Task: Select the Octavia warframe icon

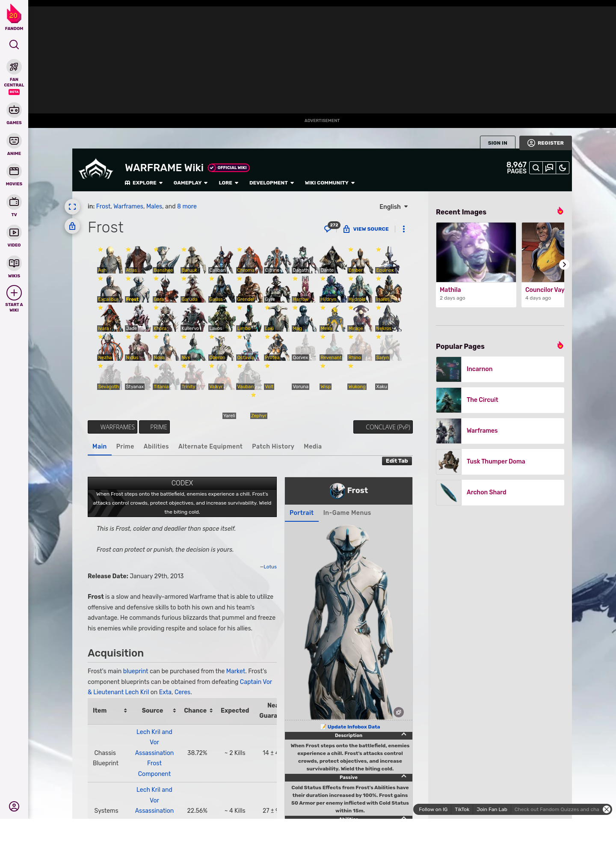Action: point(249,347)
